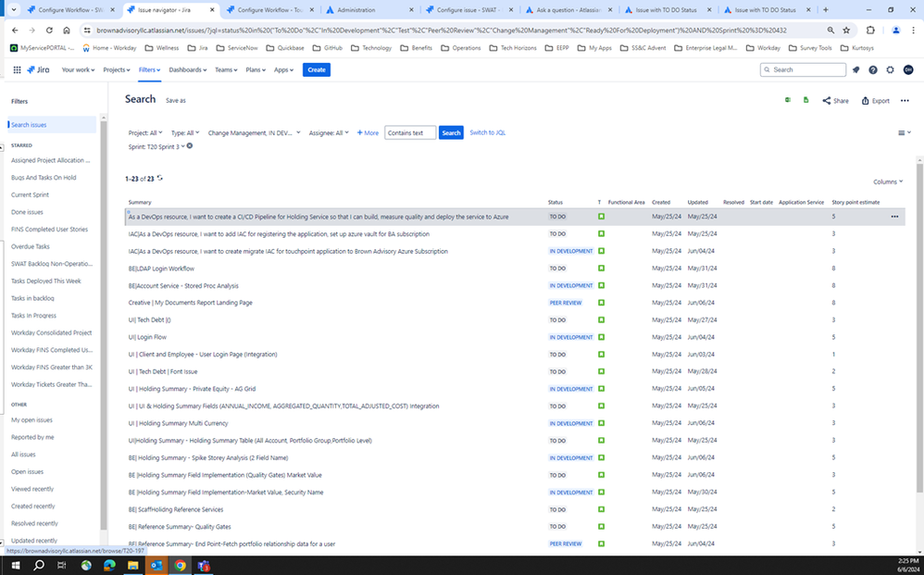Open the status filter Change Management dropdown
Image resolution: width=924 pixels, height=575 pixels.
pos(254,132)
